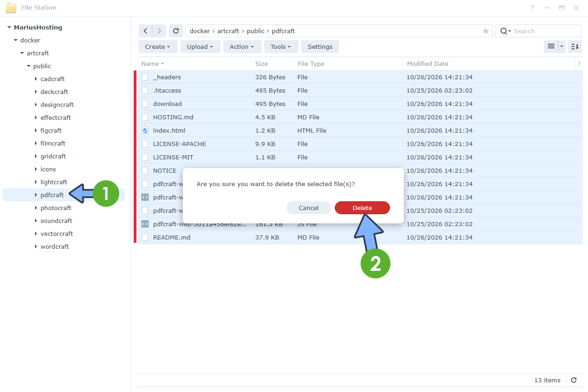The image size is (588, 392).
Task: Click pdfcraft in the path breadcrumb
Action: tap(283, 31)
